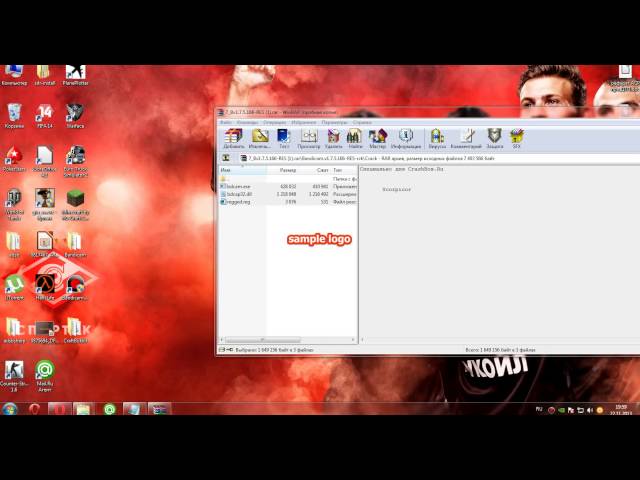640x480 pixels.
Task: Click the Тест (Test) toolbar icon
Action: 284,138
